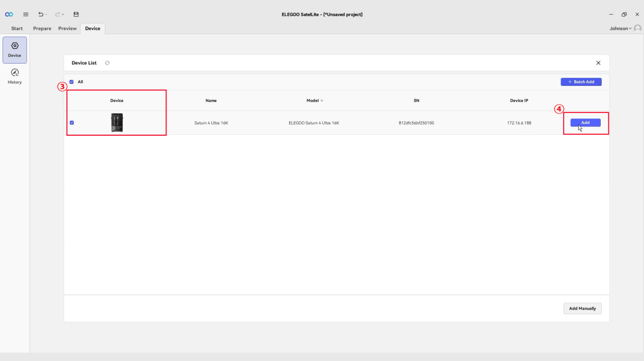The width and height of the screenshot is (644, 361).
Task: Minimize the SatelLite window
Action: 611,14
